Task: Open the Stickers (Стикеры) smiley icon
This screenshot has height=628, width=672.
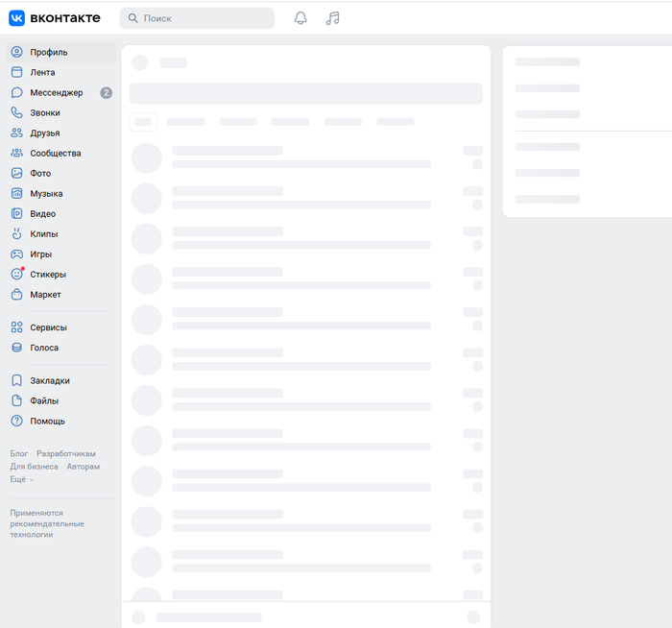Action: point(16,275)
